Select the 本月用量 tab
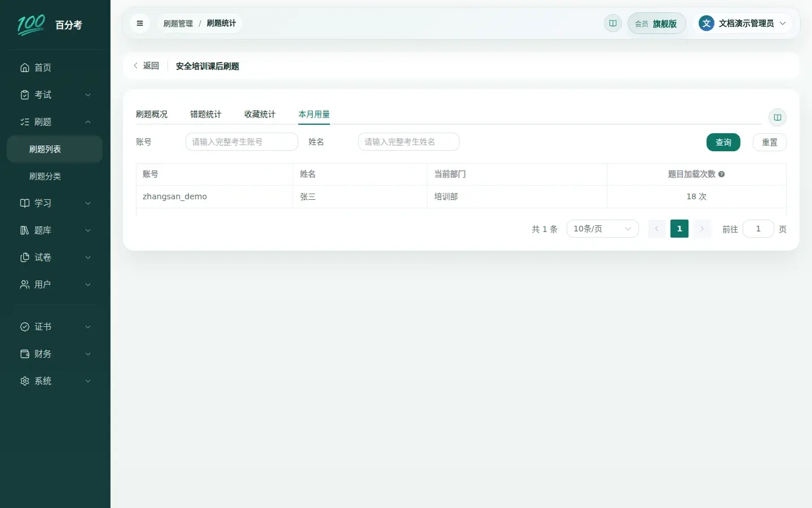 314,114
